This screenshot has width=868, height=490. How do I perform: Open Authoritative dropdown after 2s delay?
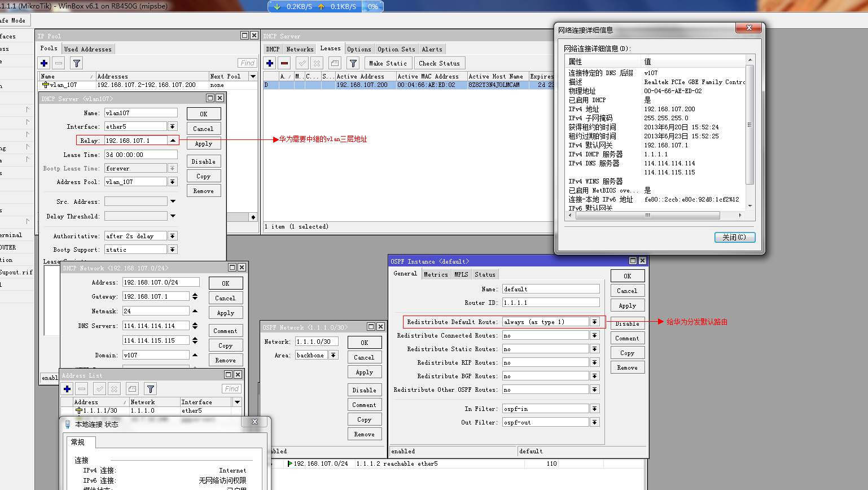click(x=173, y=236)
